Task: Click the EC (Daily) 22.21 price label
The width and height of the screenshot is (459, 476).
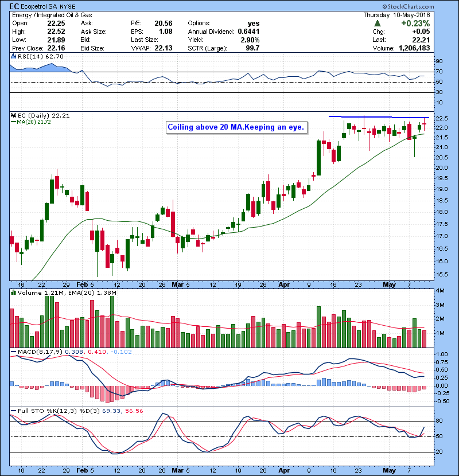Action: click(x=44, y=116)
